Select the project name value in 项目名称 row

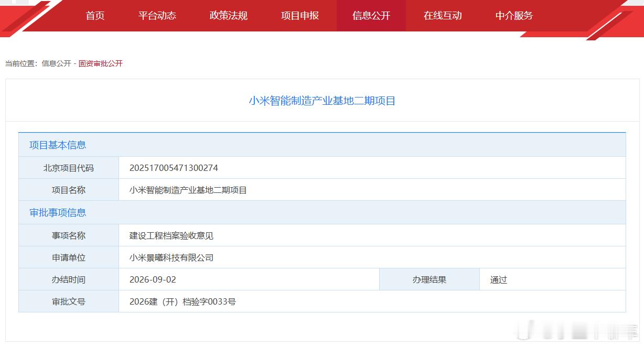pos(188,190)
